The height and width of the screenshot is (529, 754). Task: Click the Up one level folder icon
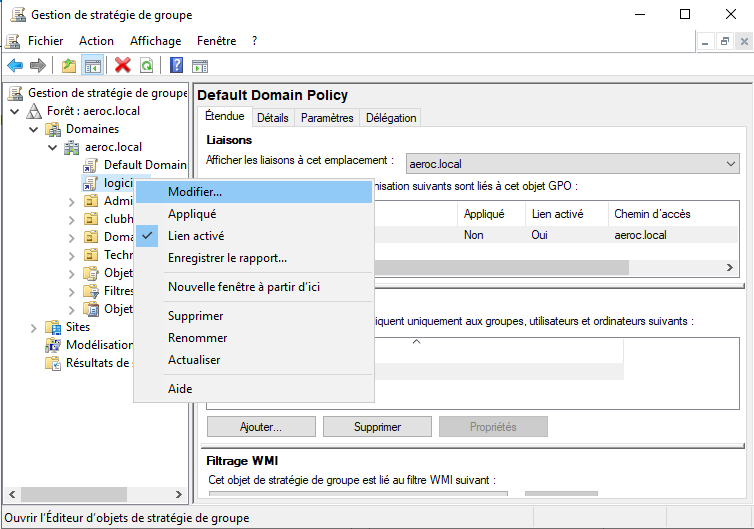tap(69, 66)
